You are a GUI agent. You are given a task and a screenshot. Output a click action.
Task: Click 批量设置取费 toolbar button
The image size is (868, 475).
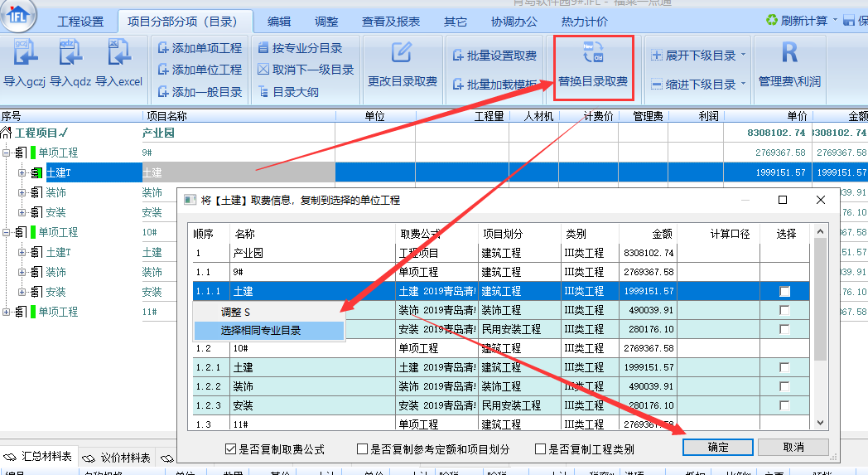click(x=494, y=56)
